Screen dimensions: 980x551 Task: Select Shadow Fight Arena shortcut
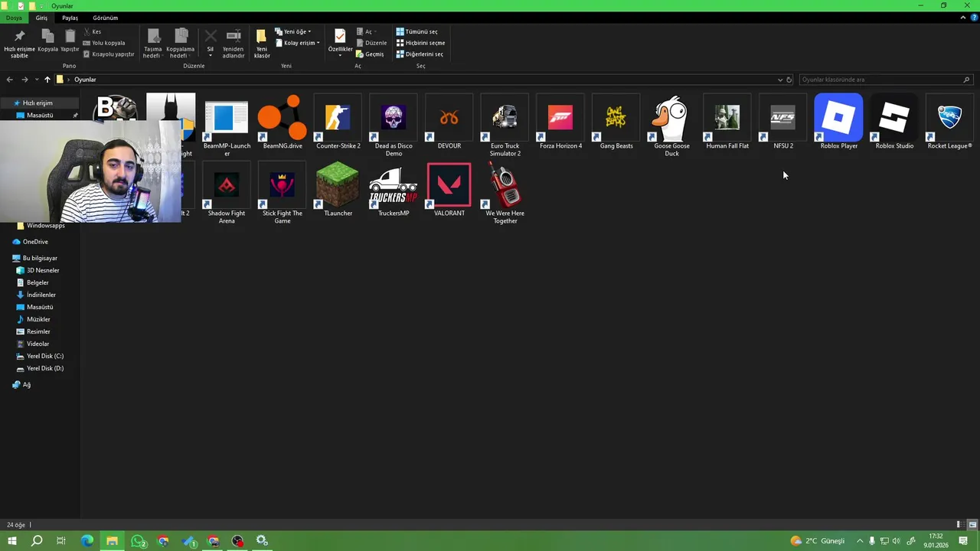point(227,194)
